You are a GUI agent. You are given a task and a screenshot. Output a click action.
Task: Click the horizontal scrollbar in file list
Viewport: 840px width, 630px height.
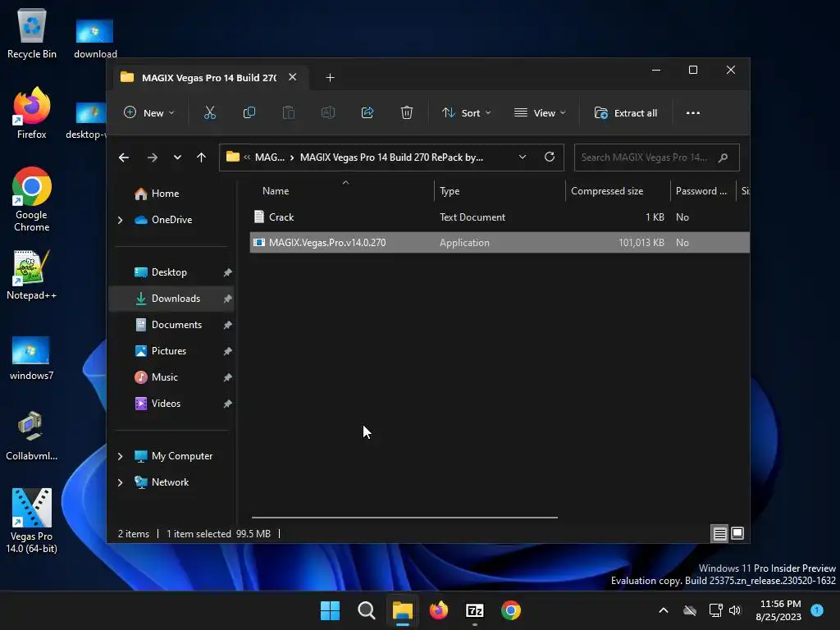(x=404, y=518)
